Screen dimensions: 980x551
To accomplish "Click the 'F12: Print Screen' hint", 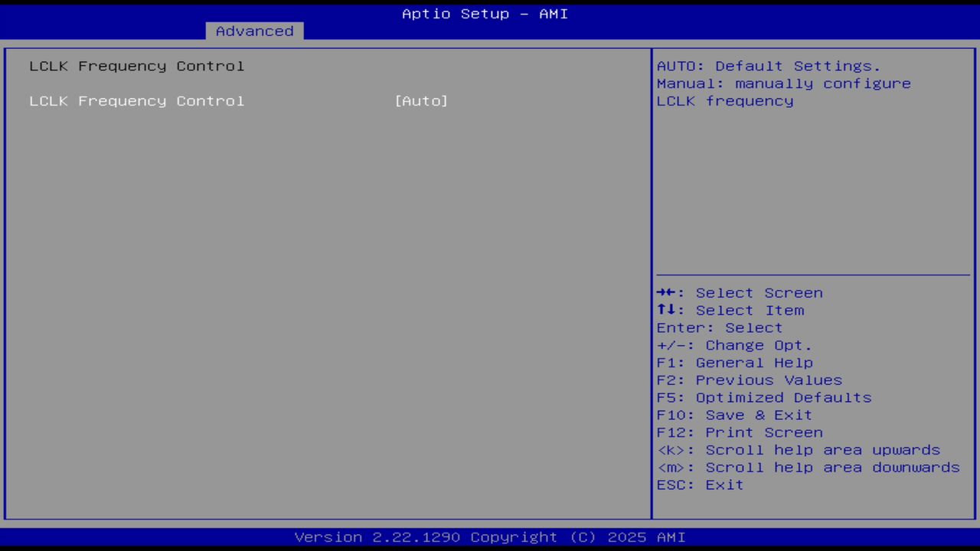I will 740,432.
